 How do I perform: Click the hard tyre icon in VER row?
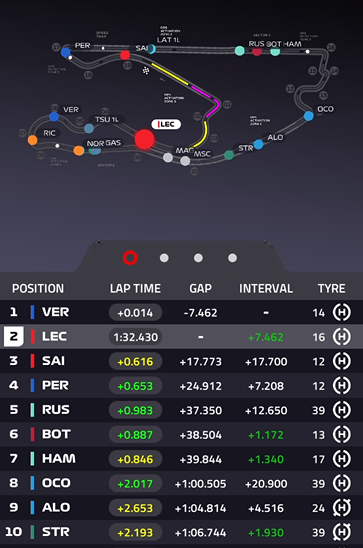pos(341,312)
